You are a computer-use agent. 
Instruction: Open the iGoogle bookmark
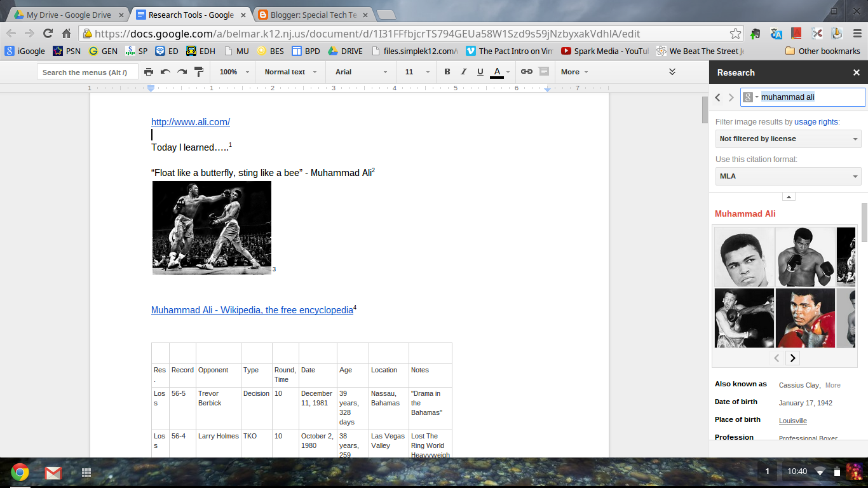click(25, 51)
